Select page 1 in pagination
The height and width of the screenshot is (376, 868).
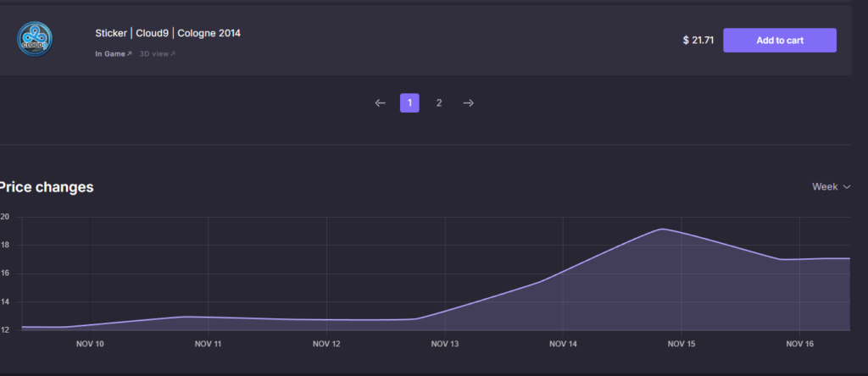click(x=409, y=103)
